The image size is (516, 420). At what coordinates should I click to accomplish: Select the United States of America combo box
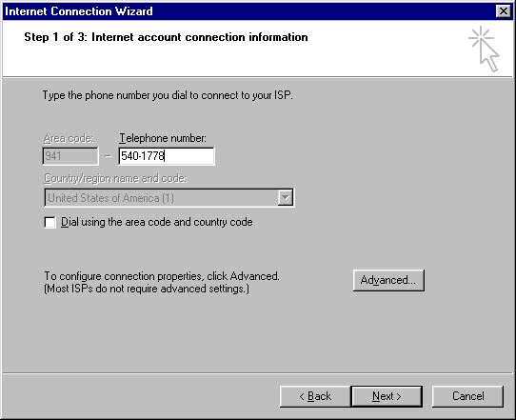(169, 197)
